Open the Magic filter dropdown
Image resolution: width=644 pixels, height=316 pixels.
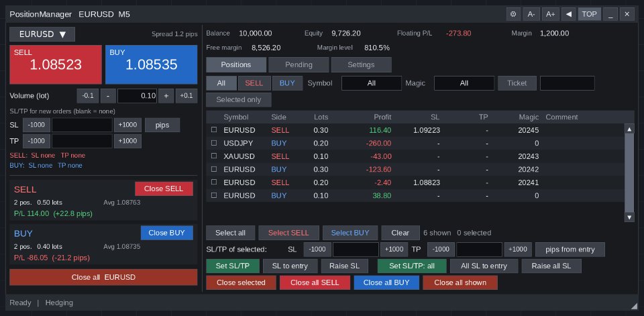464,83
